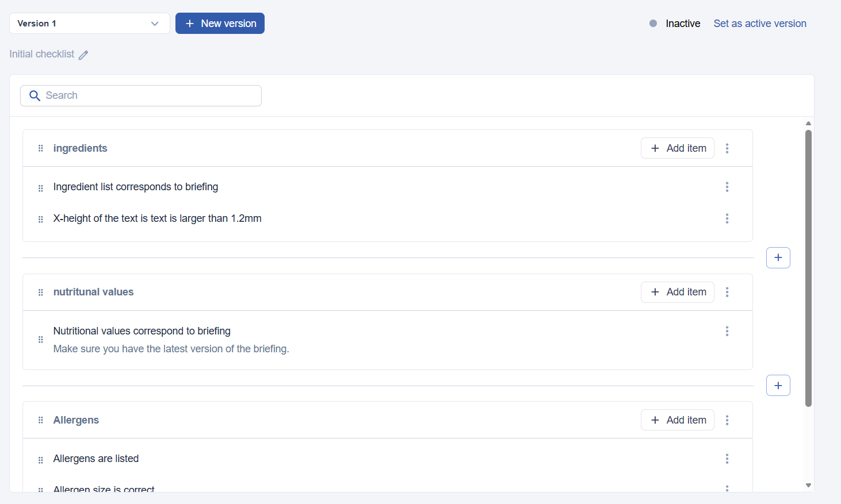Open options for X-height text item
Screen dimensions: 841x504
click(x=727, y=218)
